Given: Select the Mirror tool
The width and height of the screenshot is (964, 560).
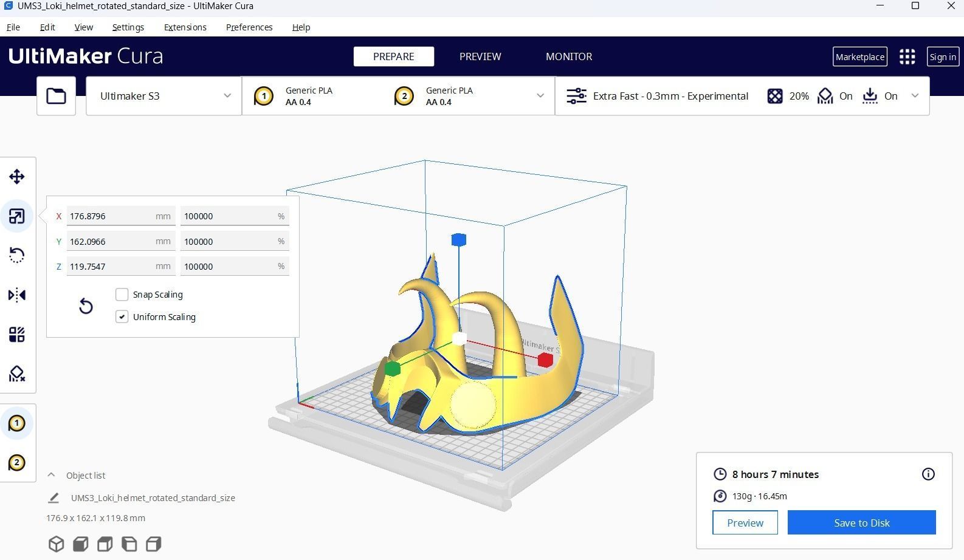Looking at the screenshot, I should point(17,295).
